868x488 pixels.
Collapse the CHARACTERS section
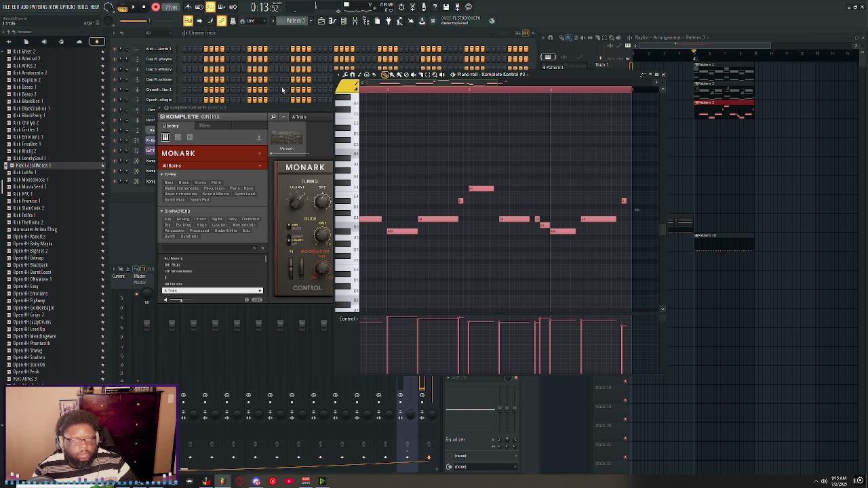click(162, 211)
